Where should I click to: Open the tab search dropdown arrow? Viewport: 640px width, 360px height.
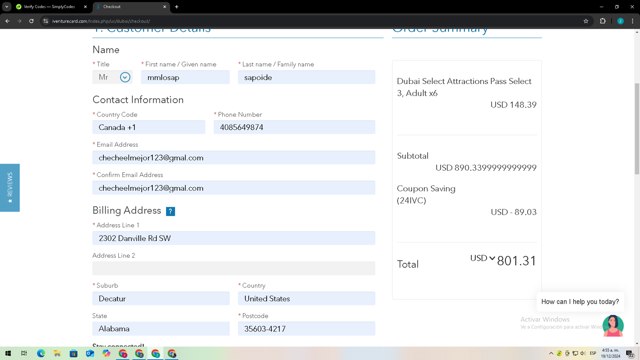(x=7, y=7)
